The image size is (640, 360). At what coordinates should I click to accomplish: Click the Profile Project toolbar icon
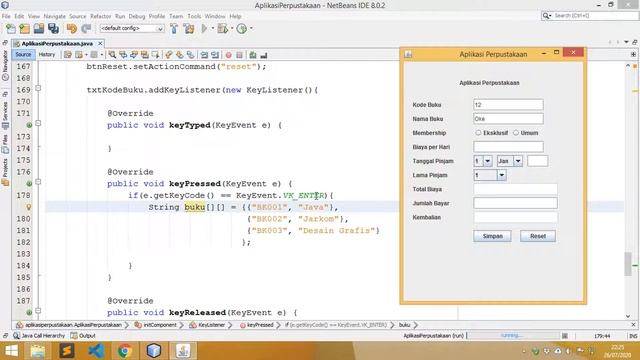tap(242, 29)
